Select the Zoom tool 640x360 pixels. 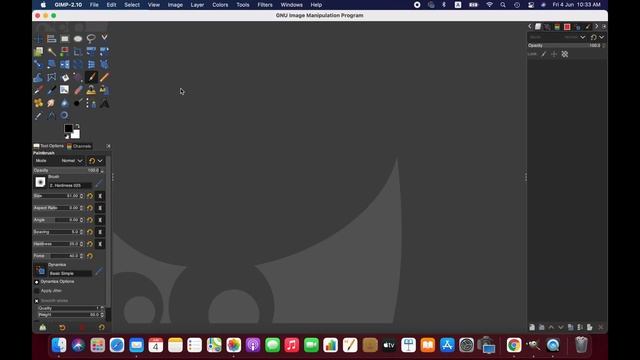pos(64,116)
